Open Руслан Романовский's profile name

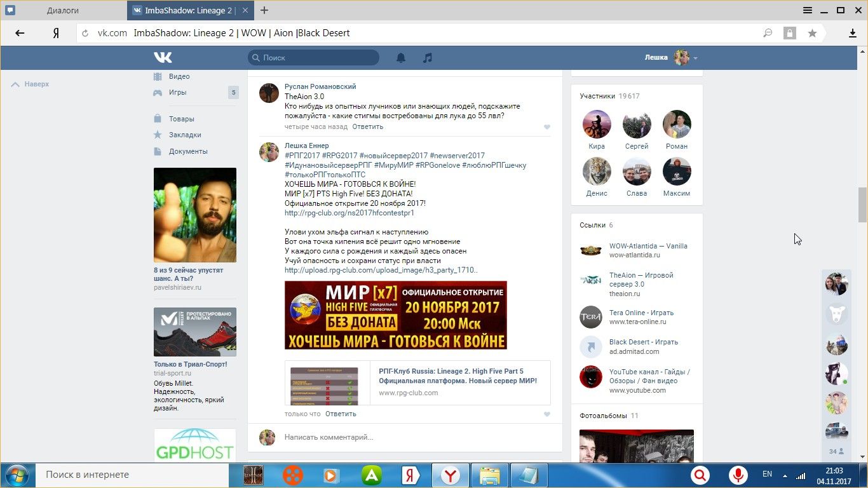[x=320, y=86]
